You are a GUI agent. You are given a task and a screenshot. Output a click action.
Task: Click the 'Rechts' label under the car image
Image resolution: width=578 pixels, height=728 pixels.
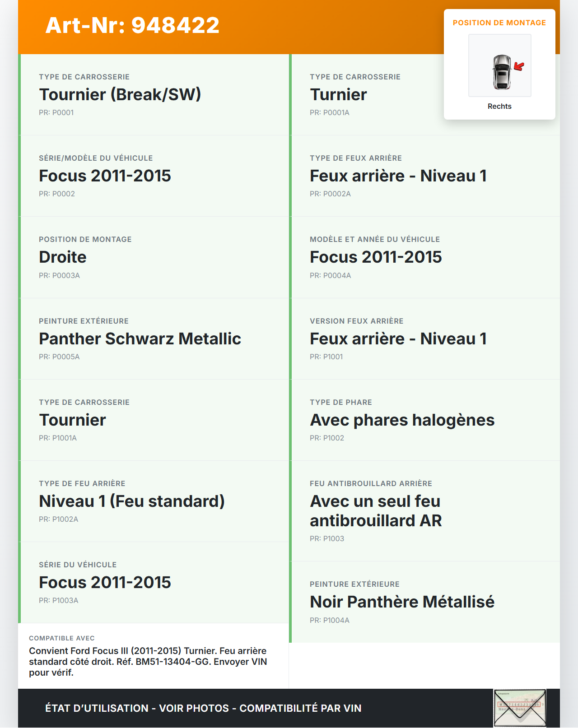tap(499, 107)
